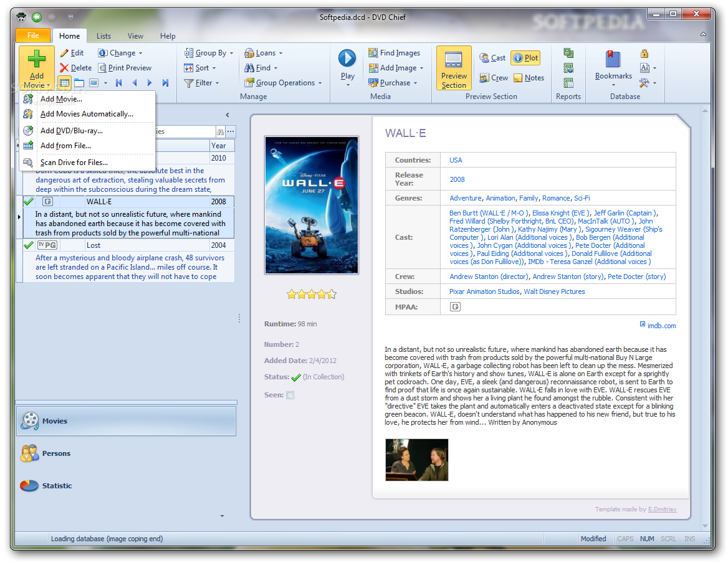The image size is (728, 563).
Task: Jump to the first record
Action: (119, 83)
